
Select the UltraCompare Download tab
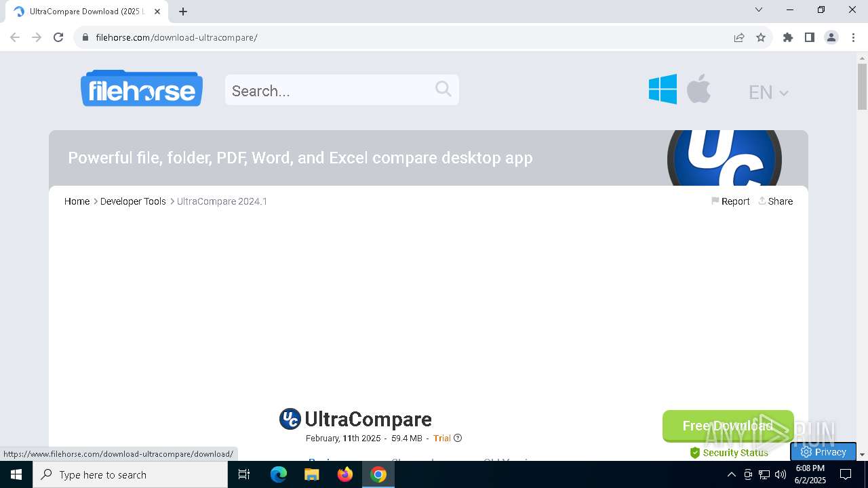pyautogui.click(x=87, y=12)
